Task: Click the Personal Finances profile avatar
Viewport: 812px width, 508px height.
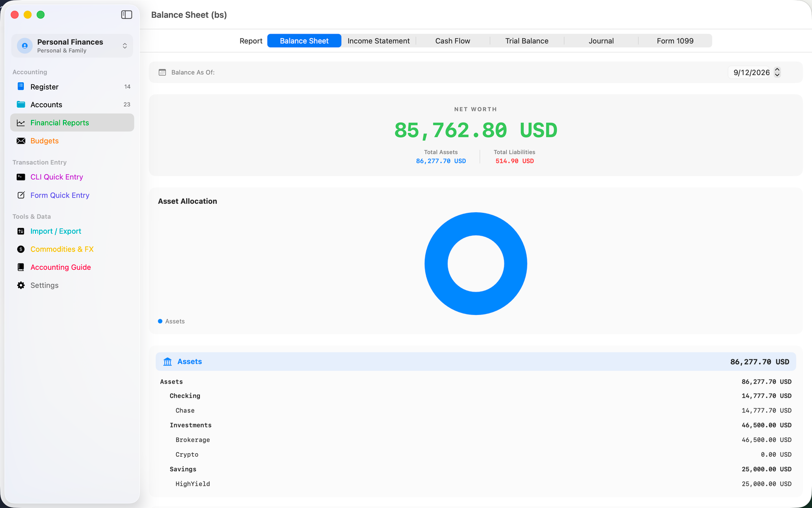Action: click(x=24, y=46)
